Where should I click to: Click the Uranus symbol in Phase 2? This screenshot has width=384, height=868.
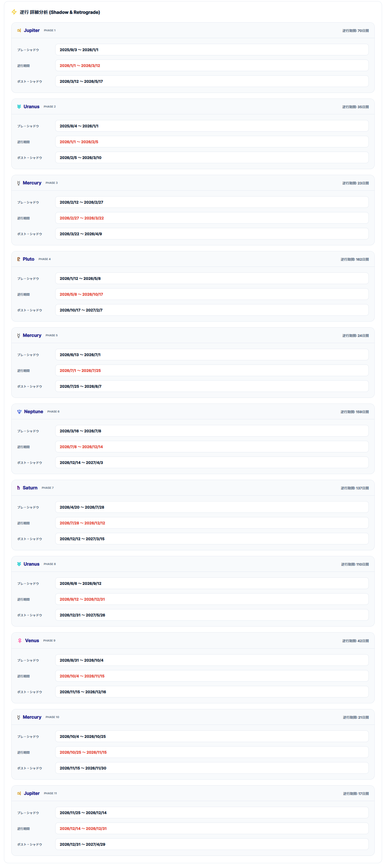[19, 107]
